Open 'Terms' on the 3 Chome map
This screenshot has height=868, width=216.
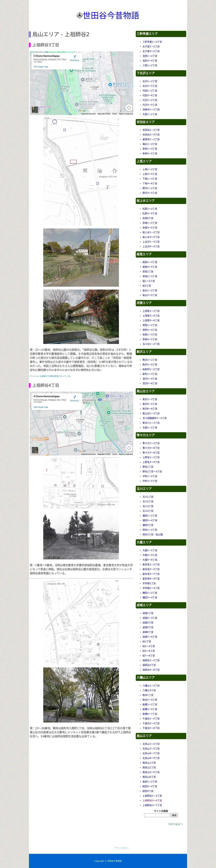point(114,114)
